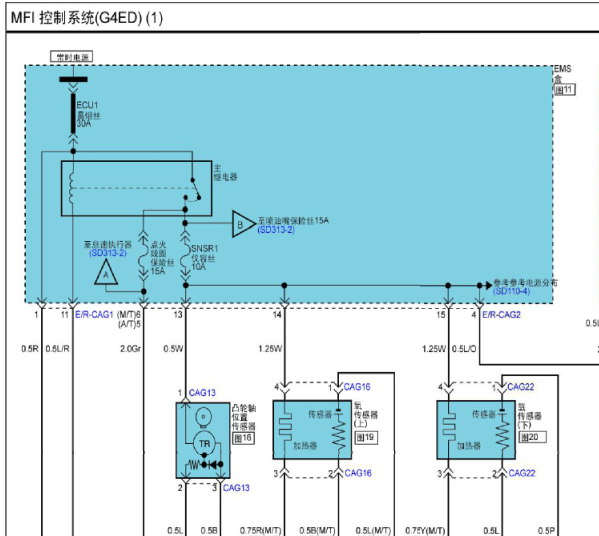Image resolution: width=599 pixels, height=536 pixels.
Task: Follow the E/R-CAG1 connector link
Action: click(94, 315)
